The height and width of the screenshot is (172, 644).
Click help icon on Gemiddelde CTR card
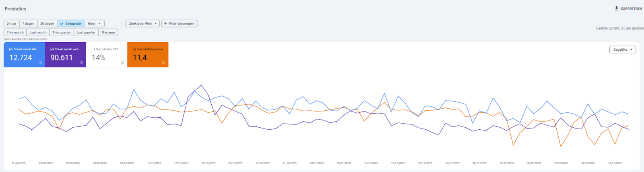122,62
